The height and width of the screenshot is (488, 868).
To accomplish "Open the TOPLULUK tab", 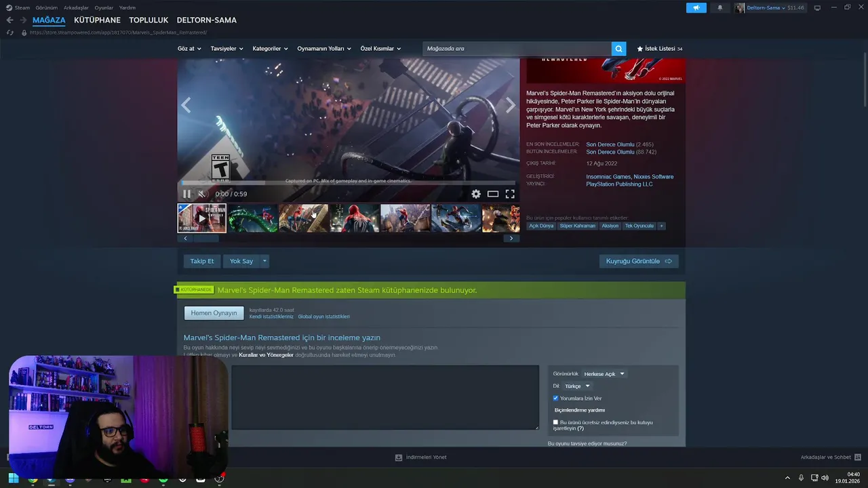I will click(x=149, y=20).
